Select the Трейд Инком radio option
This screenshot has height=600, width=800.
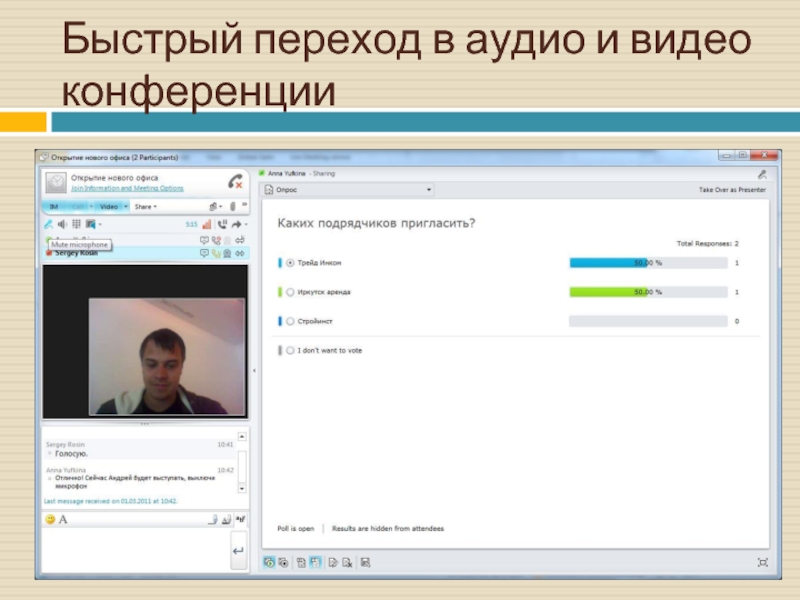pos(290,263)
